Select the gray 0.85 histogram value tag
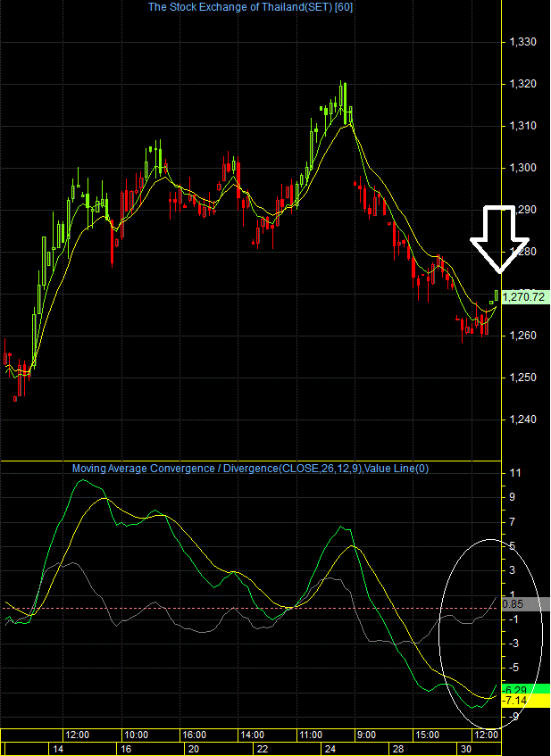This screenshot has width=551, height=756. point(526,603)
